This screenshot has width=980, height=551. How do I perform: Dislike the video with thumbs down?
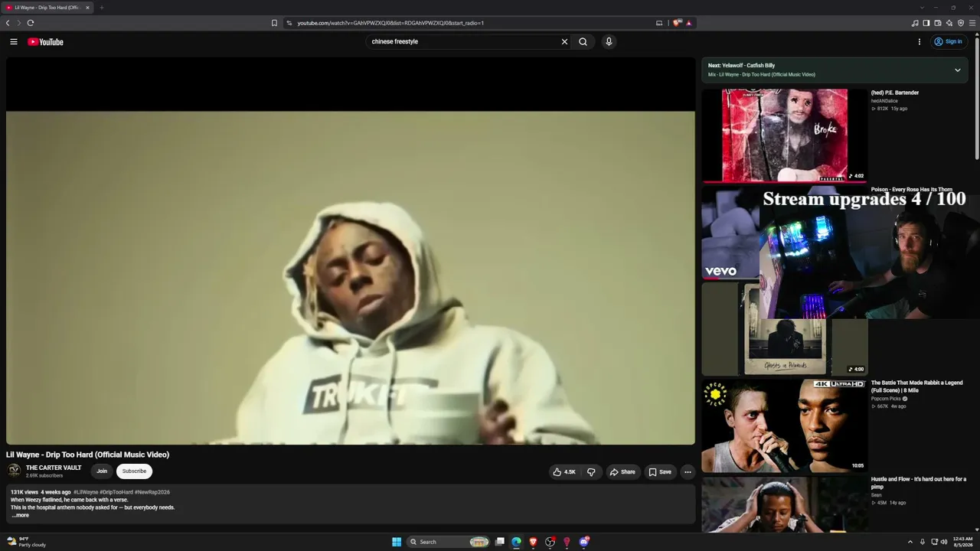[591, 472]
